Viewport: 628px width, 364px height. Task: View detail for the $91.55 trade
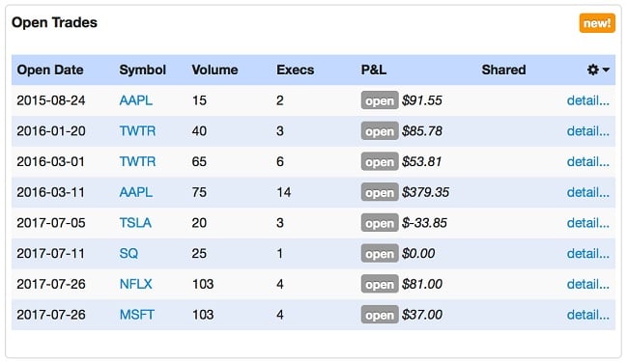point(588,100)
